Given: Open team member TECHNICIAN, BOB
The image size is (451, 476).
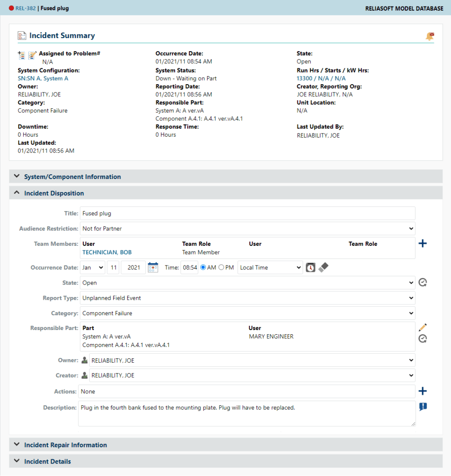Looking at the screenshot, I should pyautogui.click(x=107, y=252).
